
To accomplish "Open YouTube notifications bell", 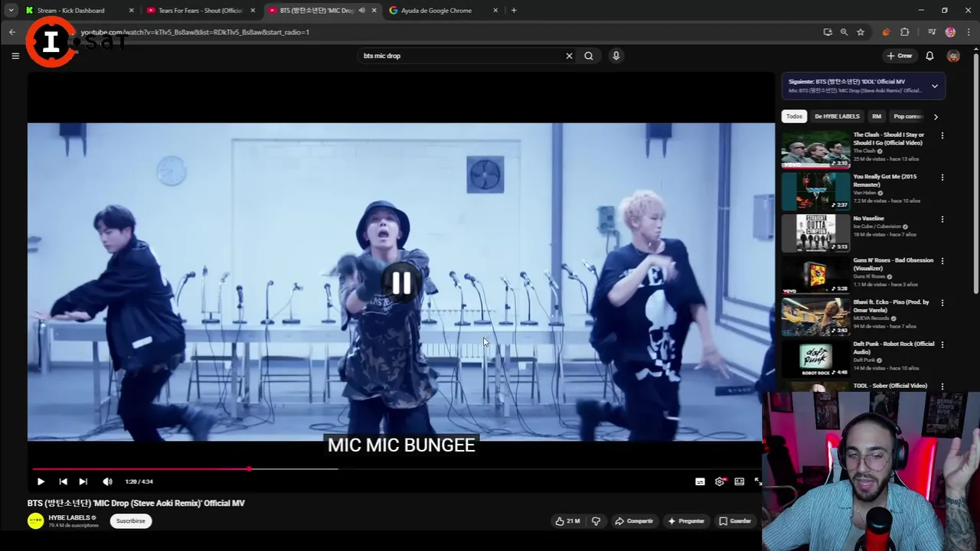I will point(929,56).
